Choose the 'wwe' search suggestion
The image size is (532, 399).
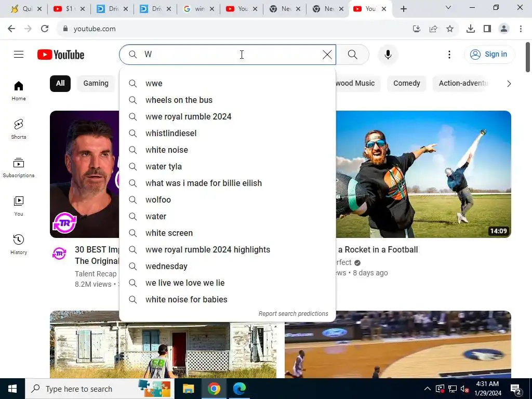pyautogui.click(x=228, y=84)
